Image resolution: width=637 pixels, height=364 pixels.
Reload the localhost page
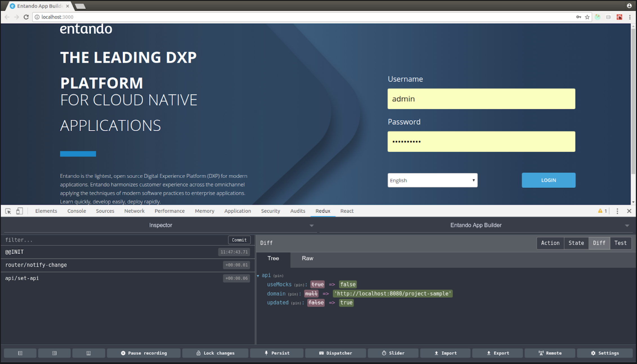(26, 17)
